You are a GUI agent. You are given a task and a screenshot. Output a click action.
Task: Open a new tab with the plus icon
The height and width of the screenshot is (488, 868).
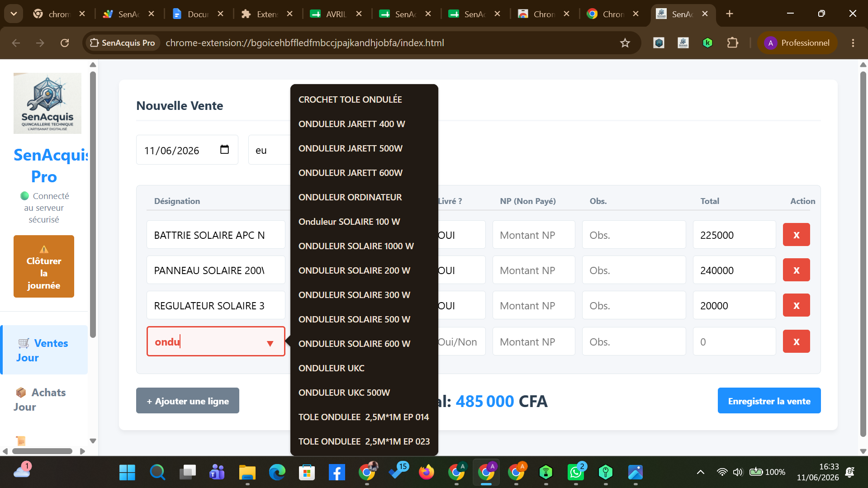729,14
